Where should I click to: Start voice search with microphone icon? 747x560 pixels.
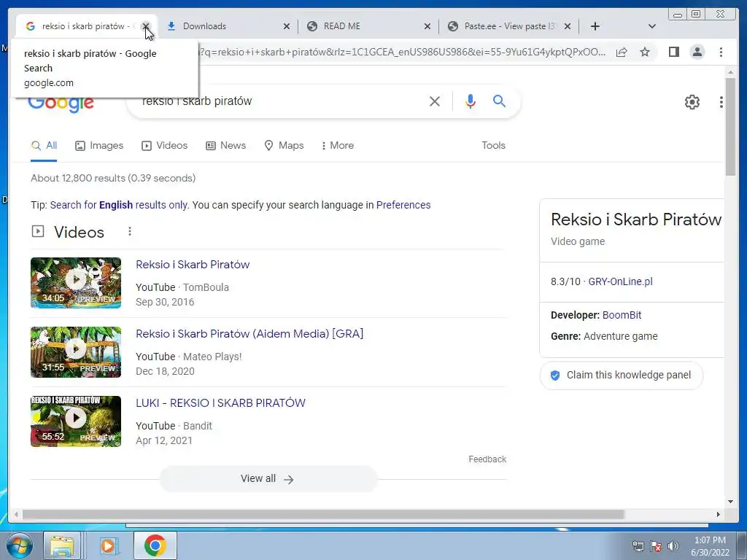click(x=471, y=101)
